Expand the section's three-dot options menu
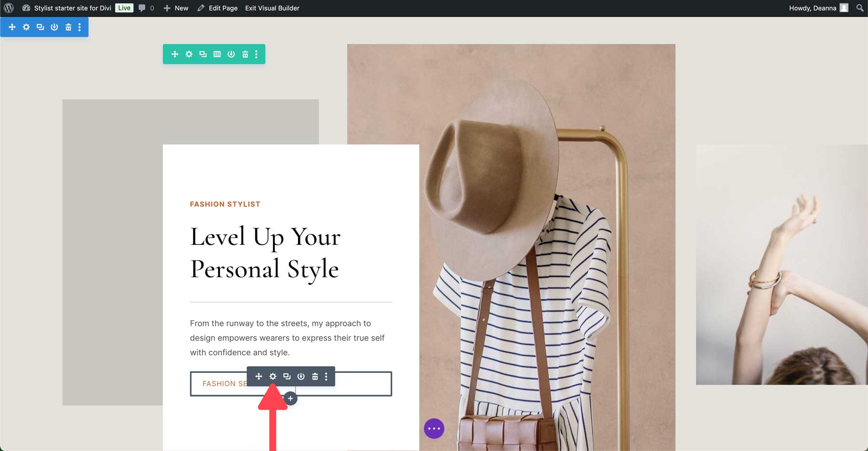868x451 pixels. tap(80, 27)
